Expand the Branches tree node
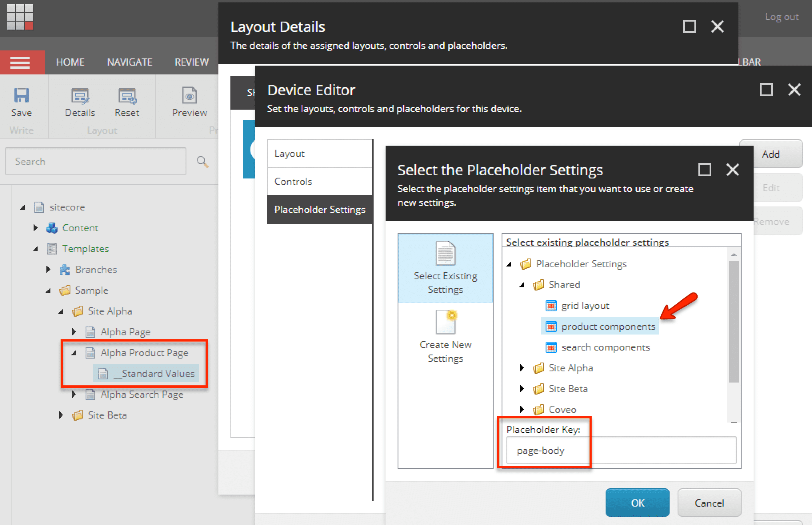812x525 pixels. (x=48, y=269)
